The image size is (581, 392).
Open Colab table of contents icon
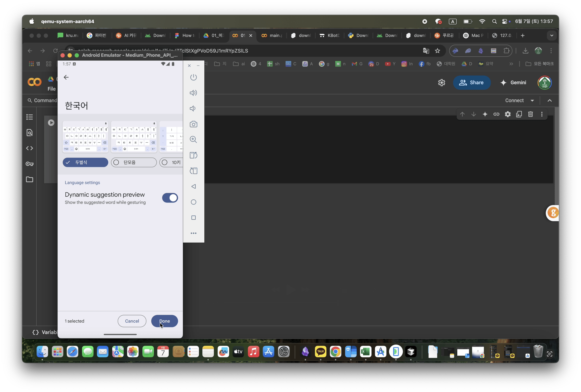(x=30, y=117)
